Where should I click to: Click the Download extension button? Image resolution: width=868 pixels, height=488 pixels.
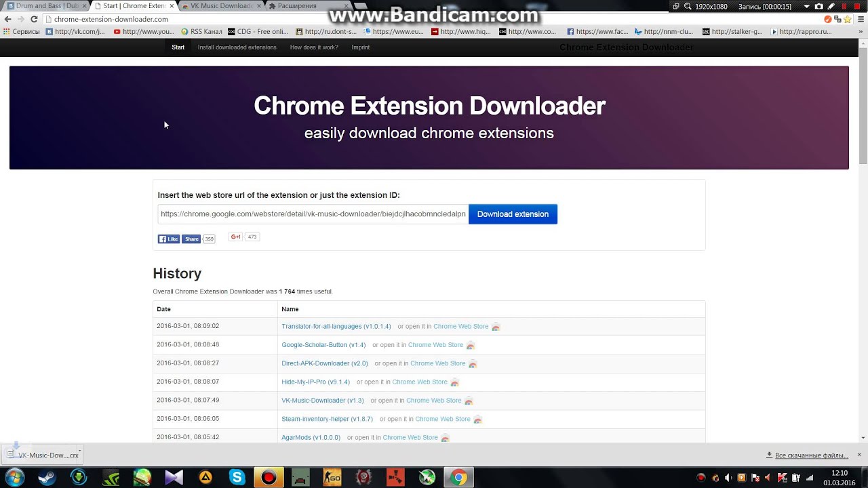513,214
